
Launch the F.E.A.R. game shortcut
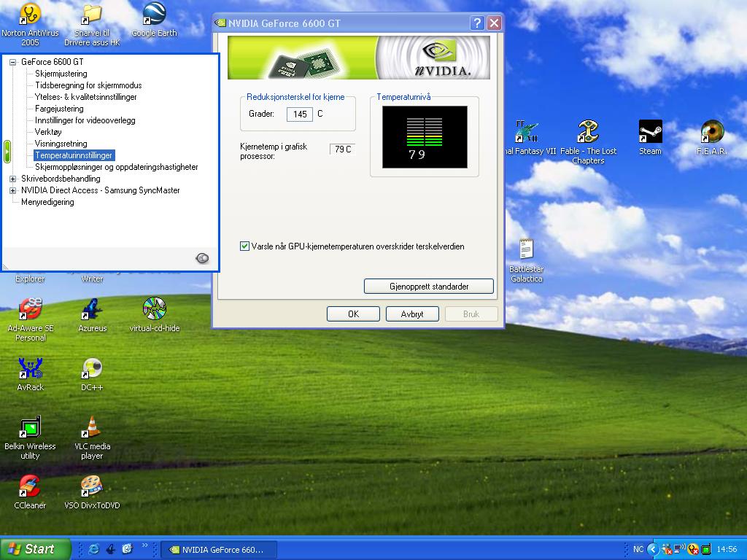click(712, 138)
